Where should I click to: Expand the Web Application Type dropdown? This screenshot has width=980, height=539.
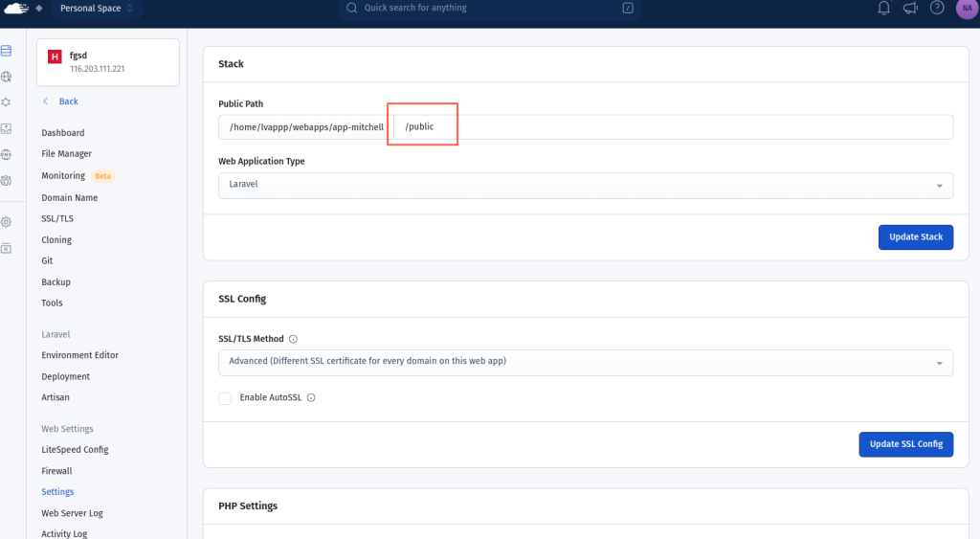pyautogui.click(x=585, y=185)
